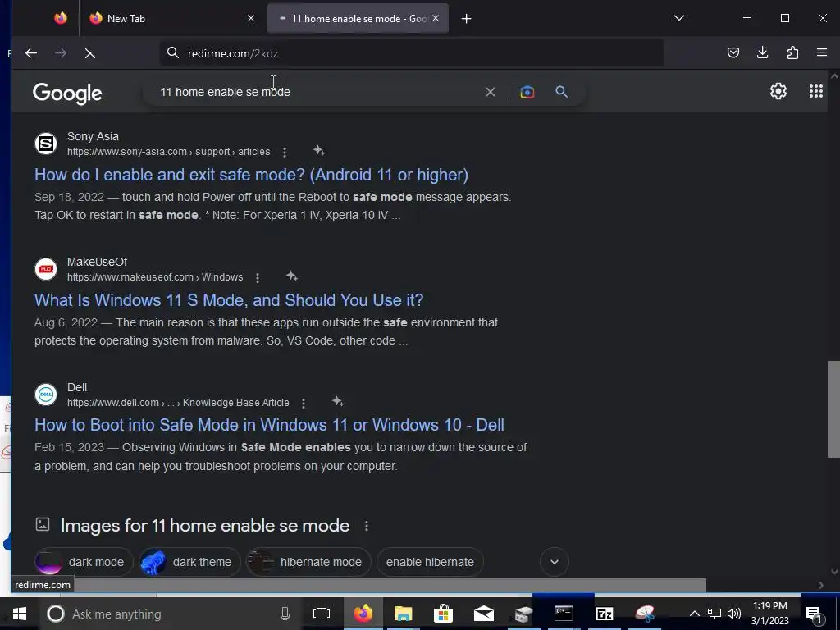This screenshot has width=840, height=630.
Task: Close the New Tab tab
Action: (251, 18)
